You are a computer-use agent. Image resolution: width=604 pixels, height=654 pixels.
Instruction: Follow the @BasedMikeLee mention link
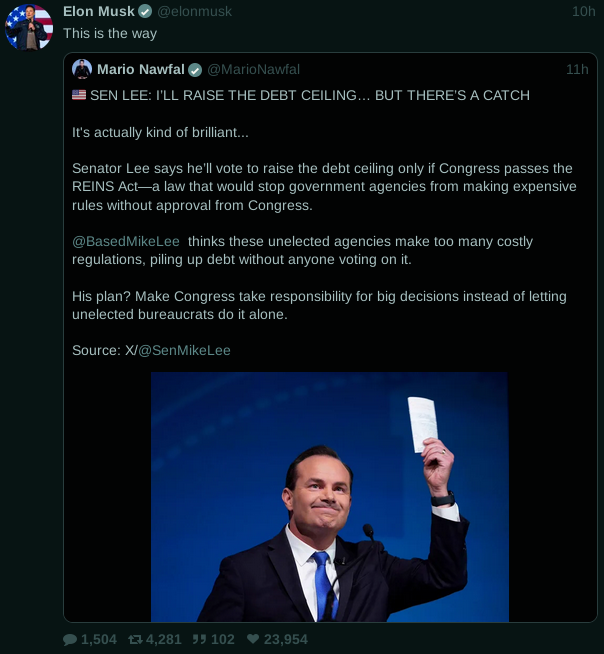coord(126,241)
